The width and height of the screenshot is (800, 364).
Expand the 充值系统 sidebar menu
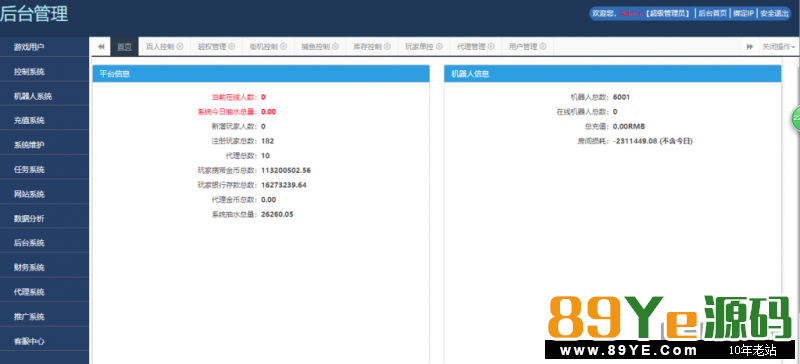(x=44, y=120)
